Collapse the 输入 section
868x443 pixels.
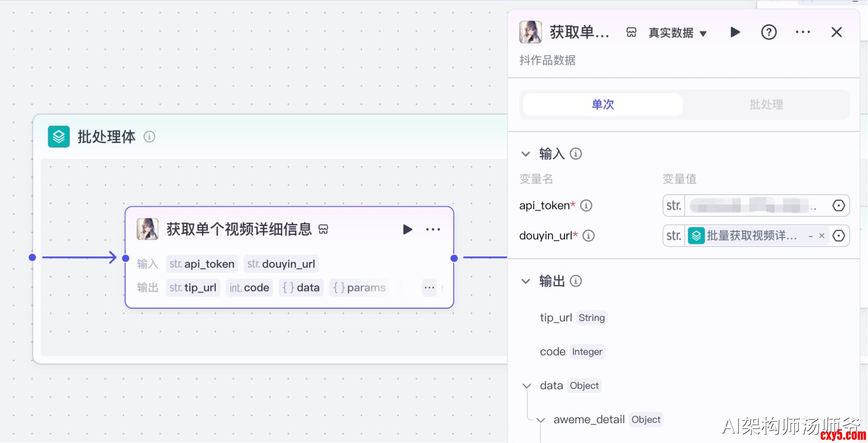tap(526, 154)
